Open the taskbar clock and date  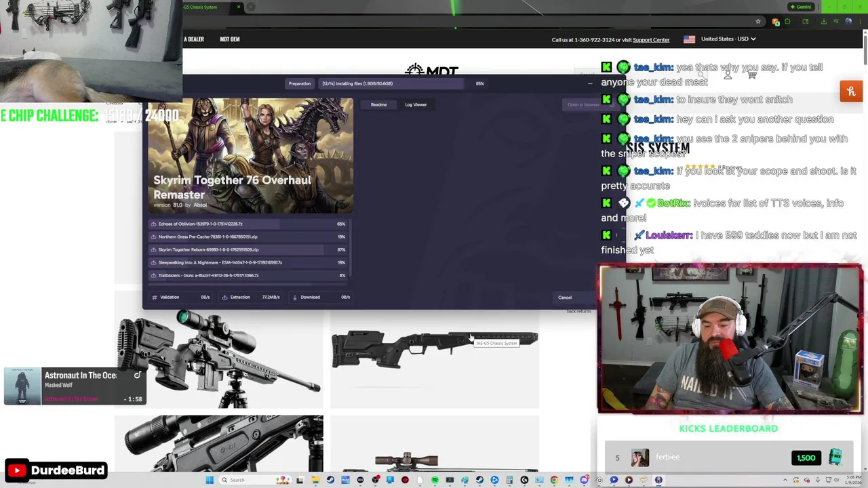pyautogui.click(x=852, y=480)
